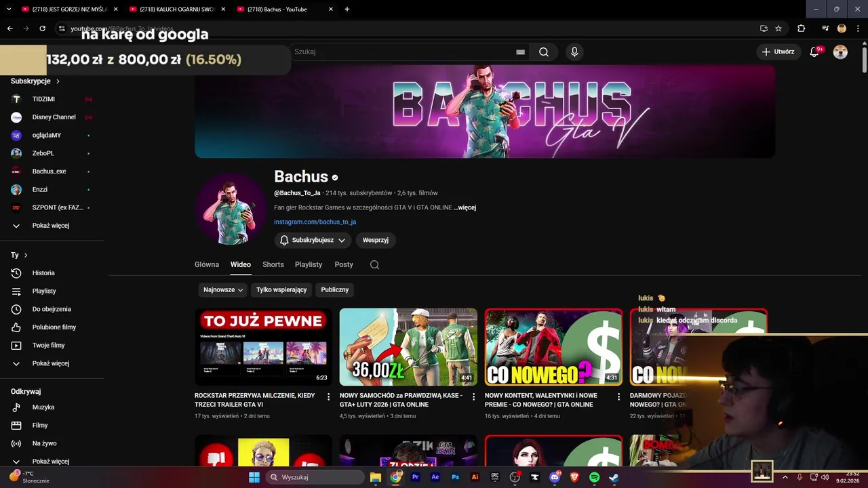Open a new Chrome tab

point(347,9)
